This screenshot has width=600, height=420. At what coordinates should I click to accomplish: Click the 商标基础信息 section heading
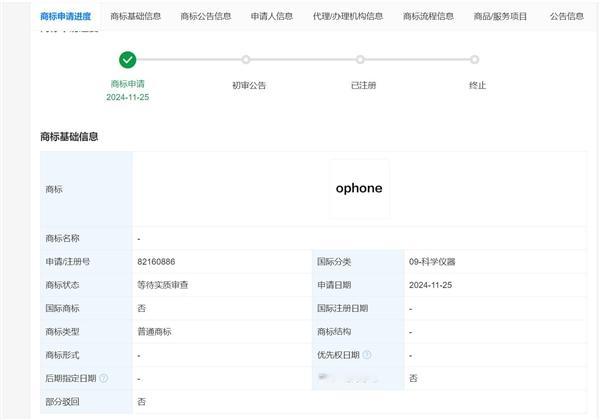click(x=69, y=137)
